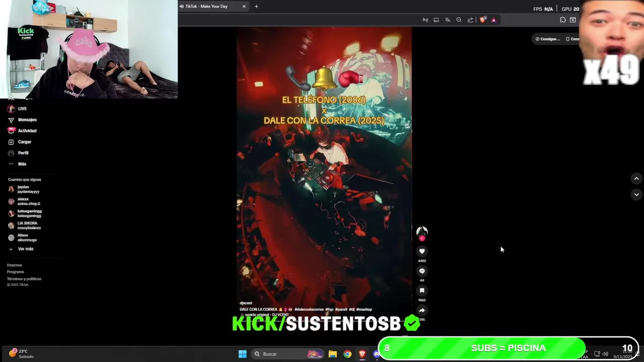This screenshot has height=362, width=644.
Task: Open Brave browser from the taskbar
Action: (x=362, y=354)
